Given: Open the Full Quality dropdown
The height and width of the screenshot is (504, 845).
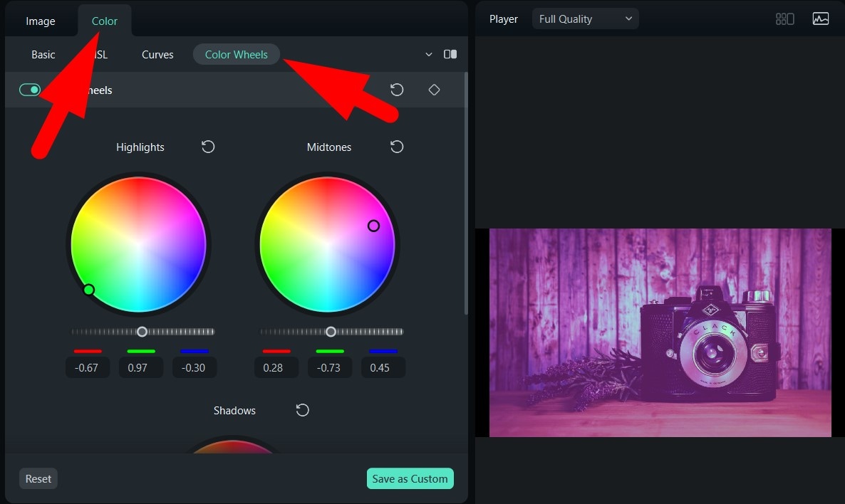Looking at the screenshot, I should [x=585, y=19].
